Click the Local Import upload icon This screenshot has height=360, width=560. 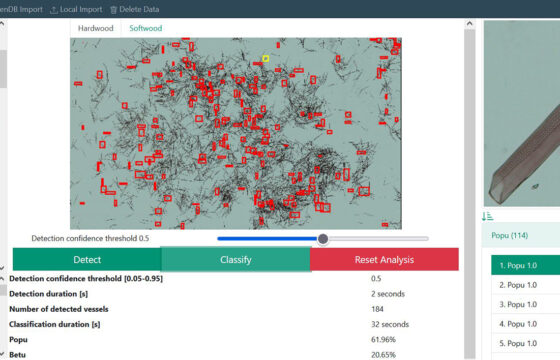[x=54, y=10]
